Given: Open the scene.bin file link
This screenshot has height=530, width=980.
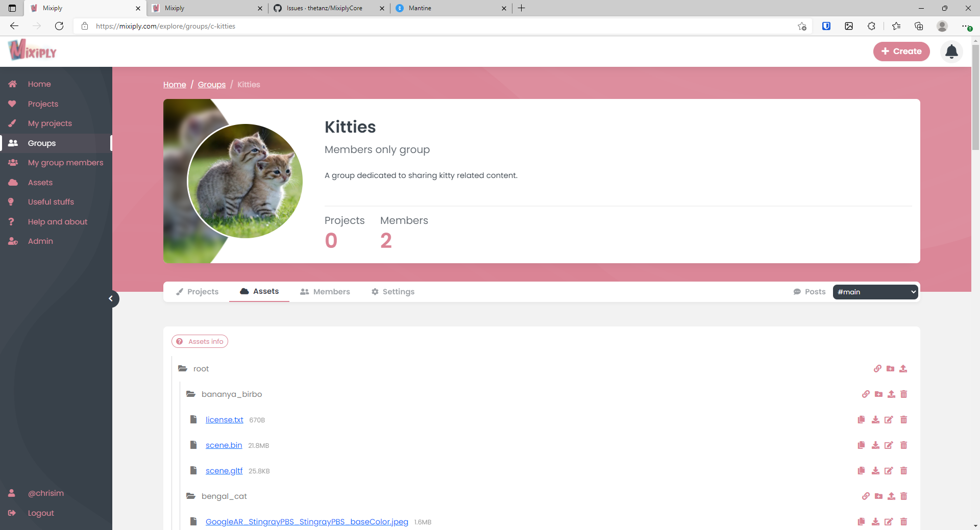Looking at the screenshot, I should point(224,445).
